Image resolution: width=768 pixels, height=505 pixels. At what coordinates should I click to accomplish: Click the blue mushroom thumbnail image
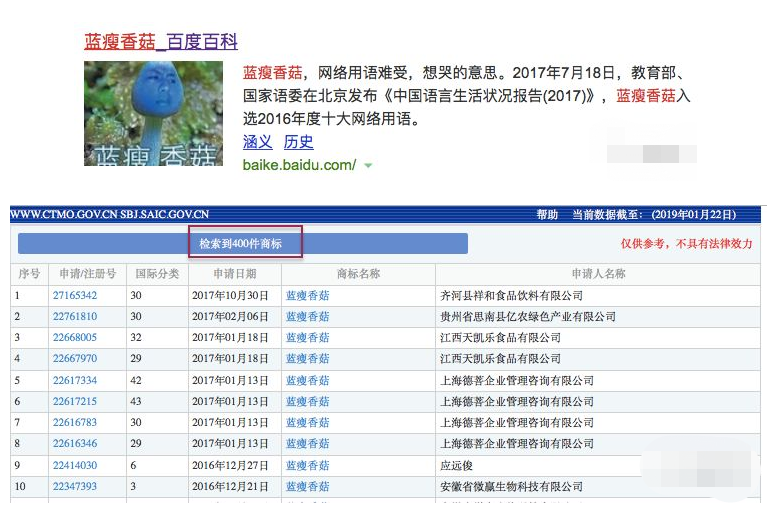[153, 114]
